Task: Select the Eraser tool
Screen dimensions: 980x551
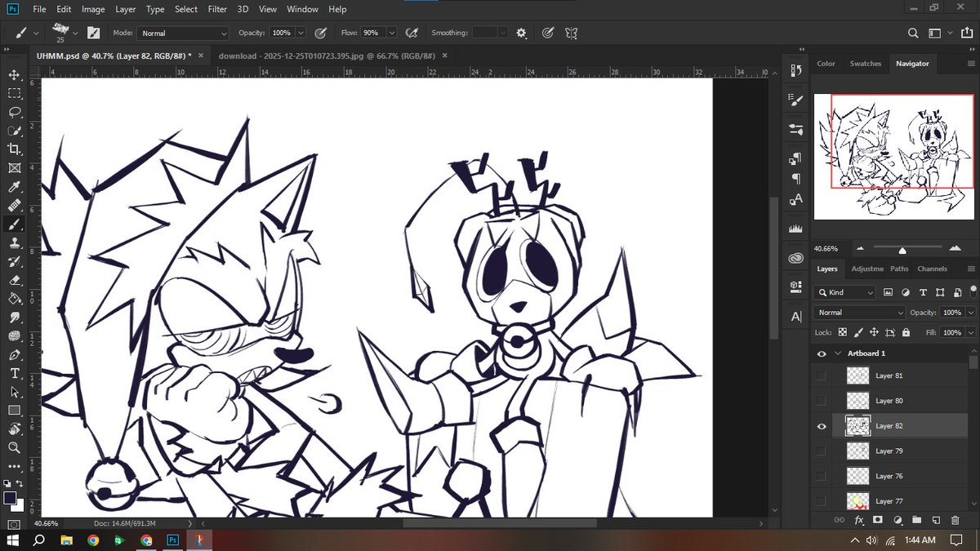Action: (x=14, y=280)
